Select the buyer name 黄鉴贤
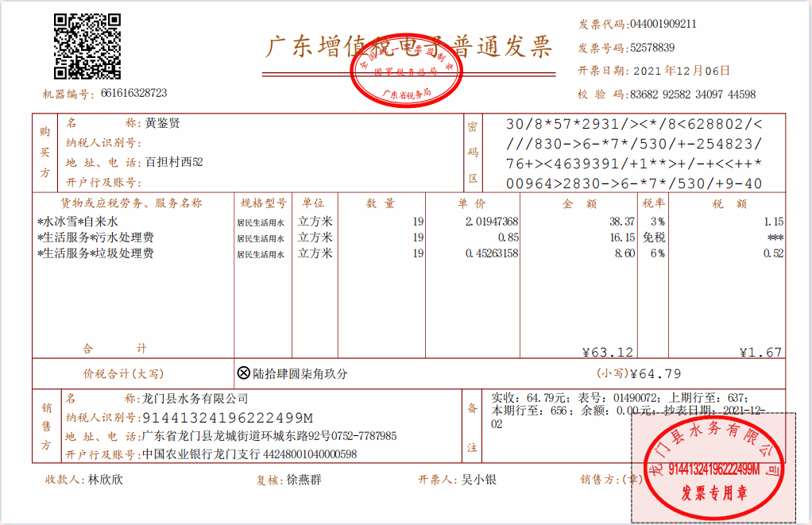 point(163,123)
